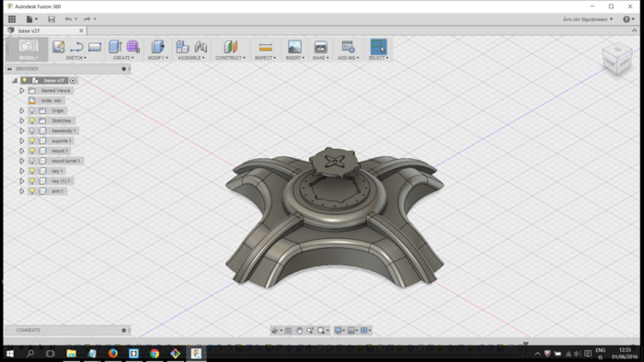Expand the basebody:1 node
644x362 pixels.
[x=22, y=130]
